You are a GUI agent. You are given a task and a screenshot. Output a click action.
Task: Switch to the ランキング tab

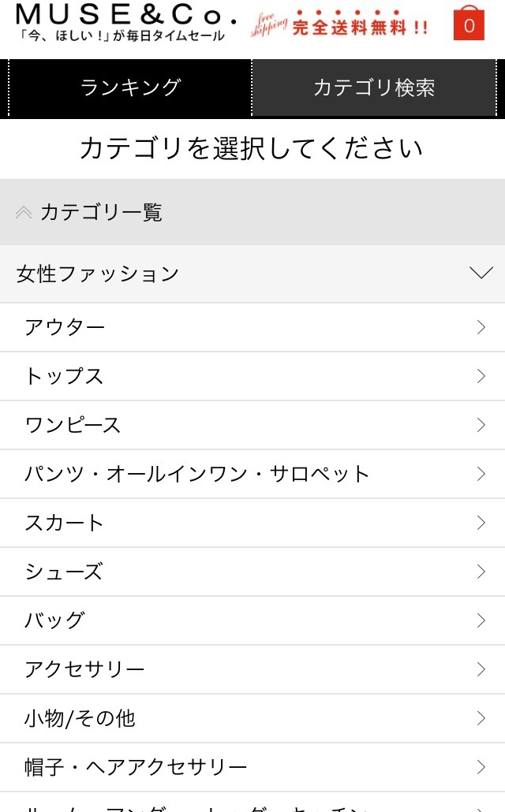130,88
